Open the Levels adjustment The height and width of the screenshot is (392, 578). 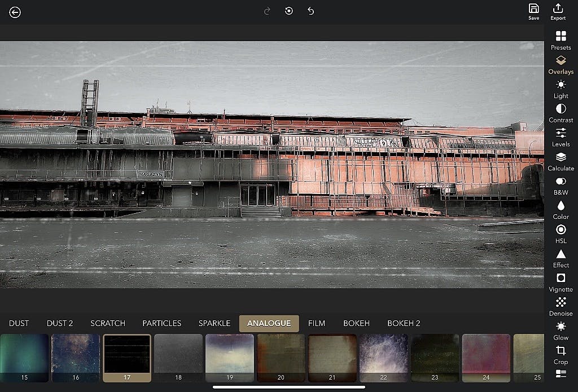pyautogui.click(x=561, y=137)
